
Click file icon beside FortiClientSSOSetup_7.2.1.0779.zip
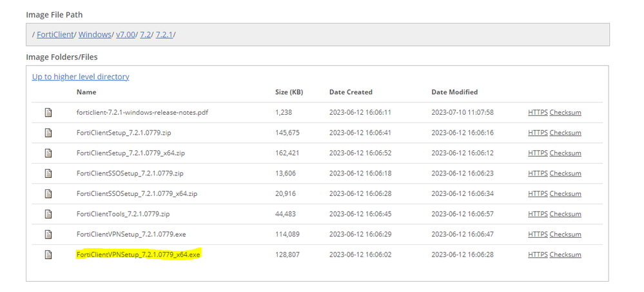pyautogui.click(x=48, y=173)
